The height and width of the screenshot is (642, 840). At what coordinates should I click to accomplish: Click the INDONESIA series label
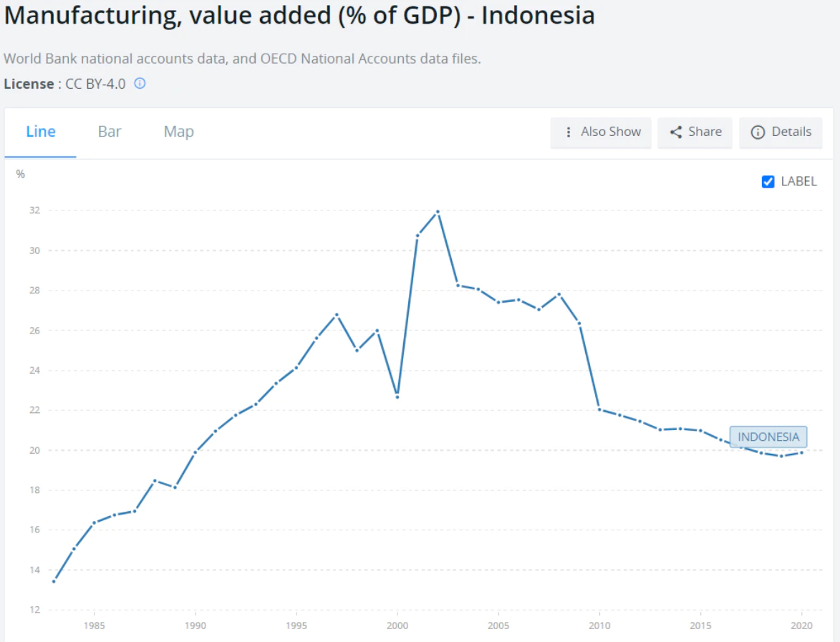[768, 437]
